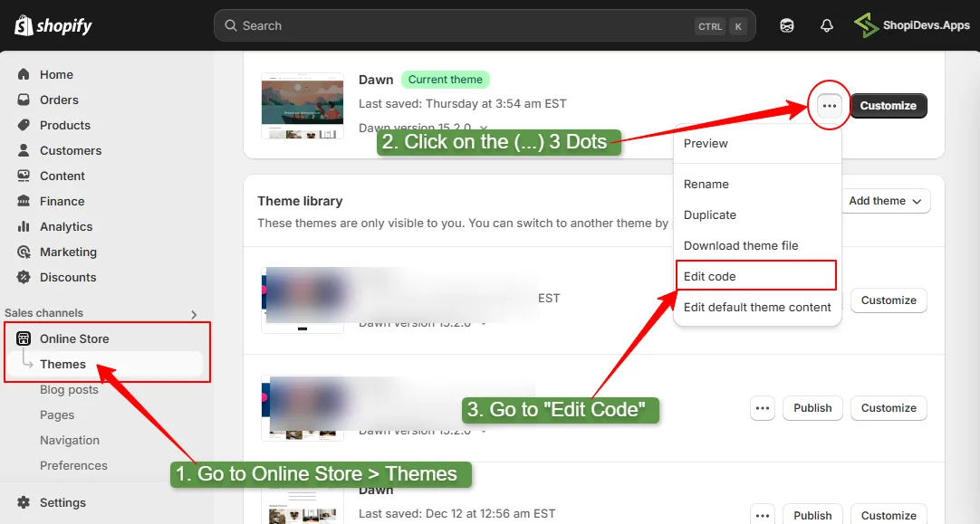Select the Products tag icon
The width and height of the screenshot is (980, 524).
point(24,125)
